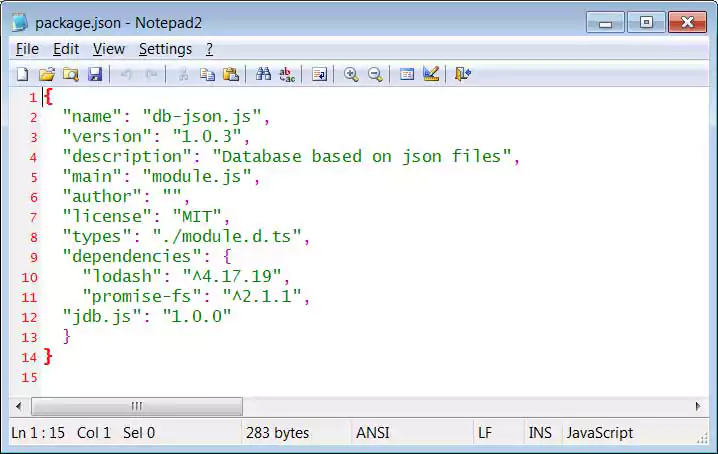718x454 pixels.
Task: Click the "1.0.0" value on line 12
Action: [x=197, y=317]
